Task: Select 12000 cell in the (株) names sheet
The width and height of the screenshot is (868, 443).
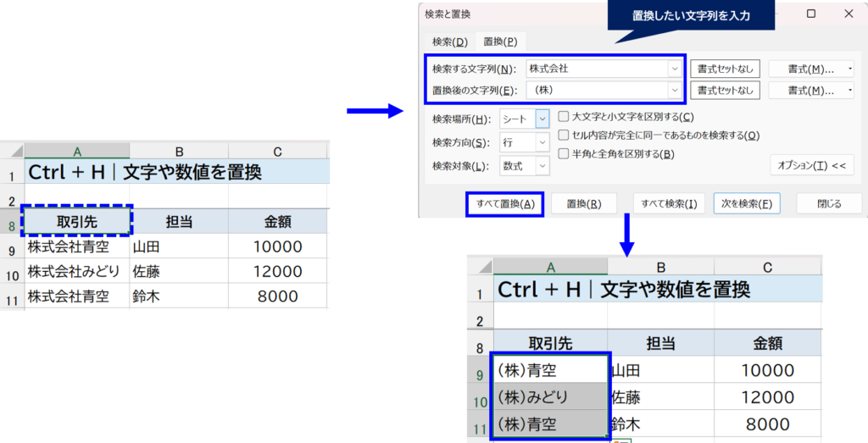Action: point(768,396)
